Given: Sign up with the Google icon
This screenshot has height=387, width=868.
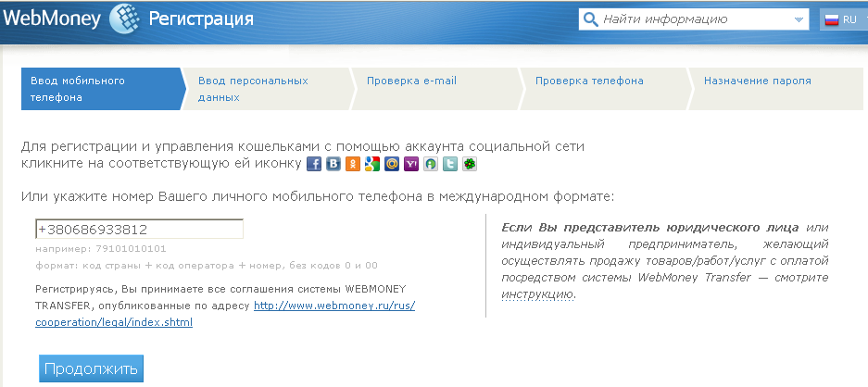Looking at the screenshot, I should click(372, 165).
